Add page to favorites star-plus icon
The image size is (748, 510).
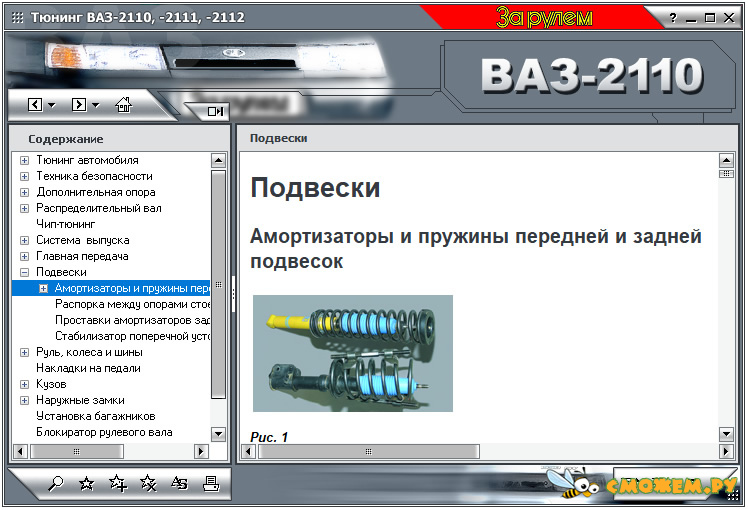(118, 483)
